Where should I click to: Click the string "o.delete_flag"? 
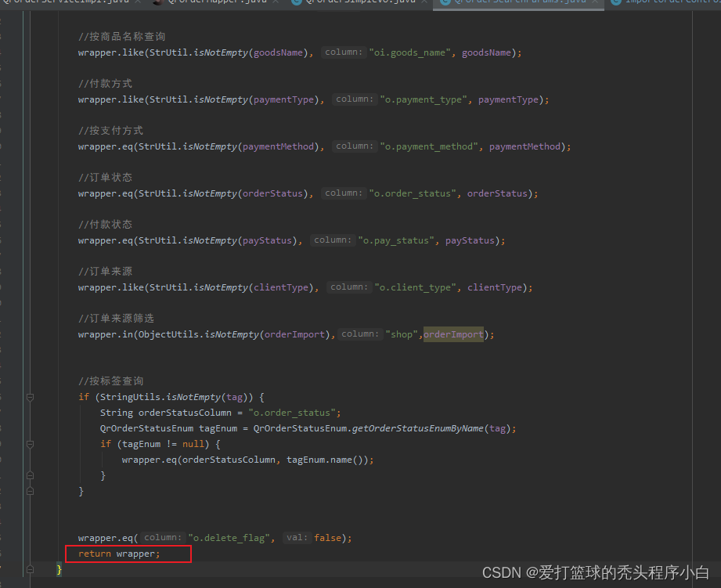pyautogui.click(x=229, y=538)
